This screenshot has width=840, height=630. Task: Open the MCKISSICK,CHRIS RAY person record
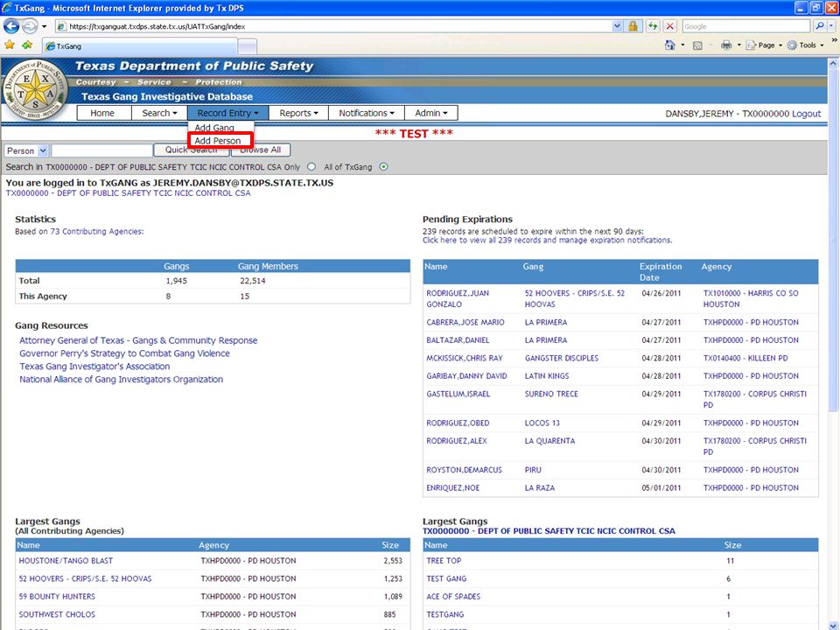pyautogui.click(x=465, y=359)
